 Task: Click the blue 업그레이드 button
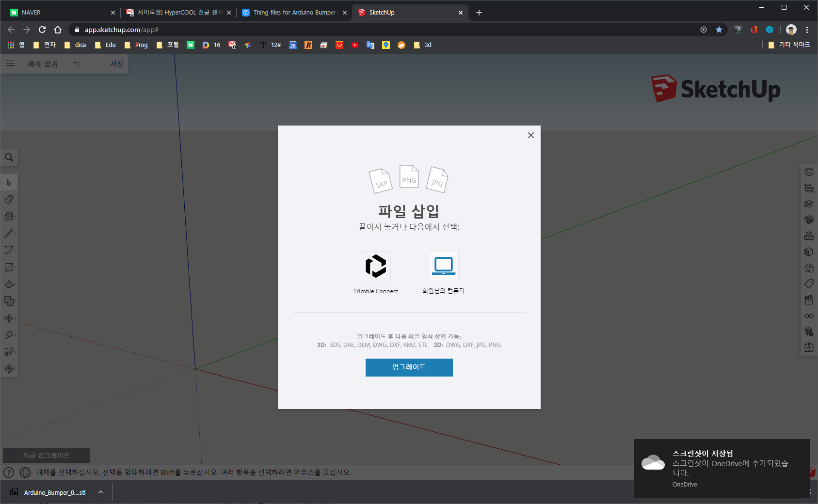(x=409, y=367)
